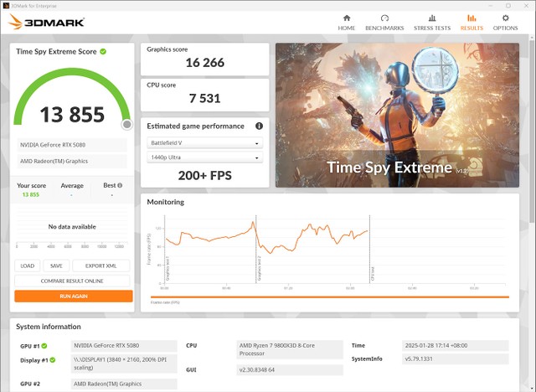Screen dimensions: 536x392
Task: Click the vertical scrollbar on the right
Action: coord(532,130)
